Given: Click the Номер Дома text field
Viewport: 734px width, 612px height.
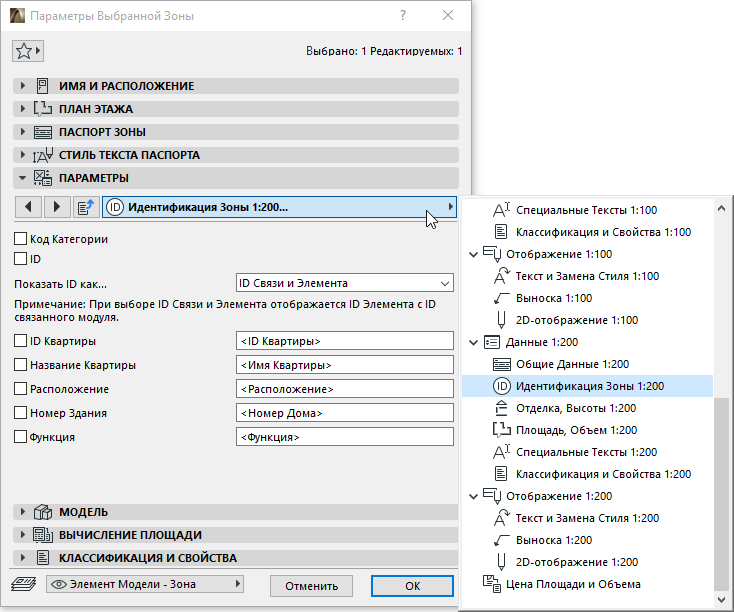Looking at the screenshot, I should [x=345, y=413].
